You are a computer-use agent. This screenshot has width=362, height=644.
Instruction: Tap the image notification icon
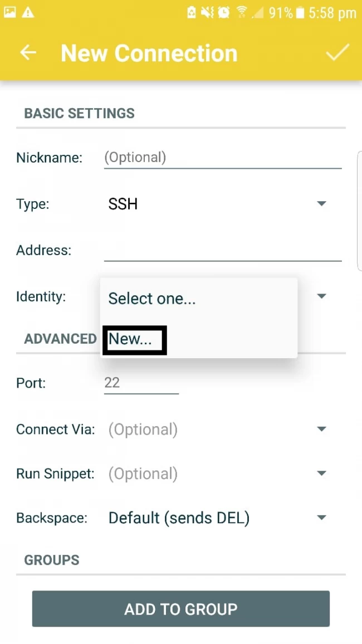[10, 13]
